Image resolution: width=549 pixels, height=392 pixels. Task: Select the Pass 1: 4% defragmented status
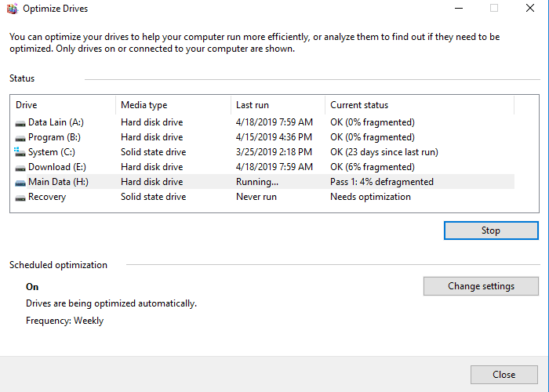point(382,182)
